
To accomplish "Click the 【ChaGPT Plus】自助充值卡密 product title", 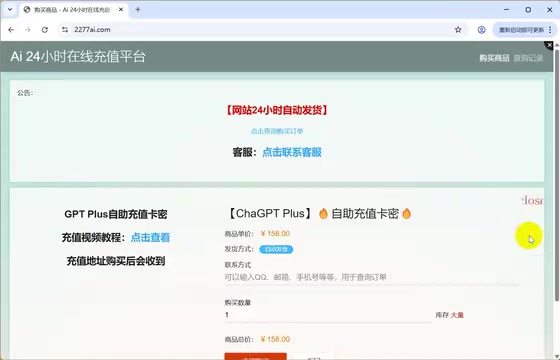I will point(319,214).
